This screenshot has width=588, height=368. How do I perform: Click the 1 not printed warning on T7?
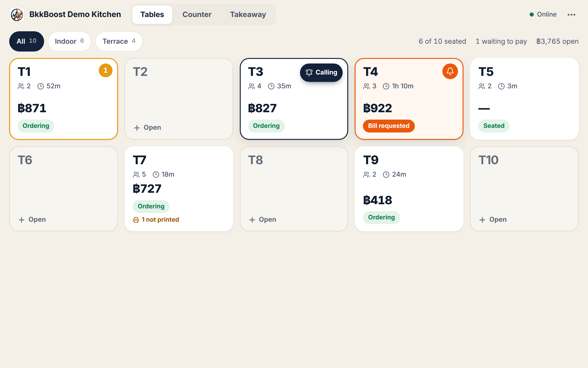point(156,220)
